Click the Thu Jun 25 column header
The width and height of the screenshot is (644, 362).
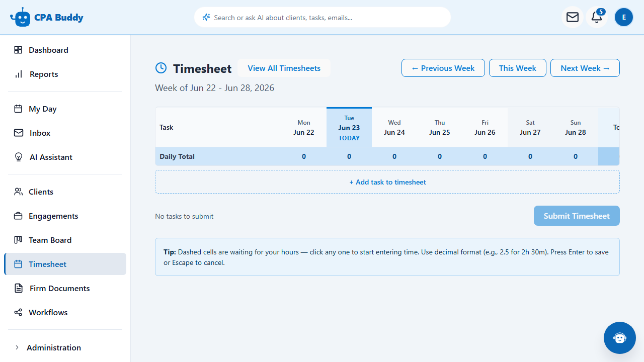pos(440,128)
